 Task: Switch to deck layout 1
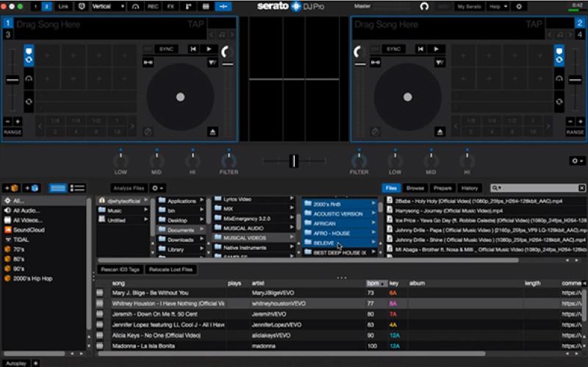[x=35, y=7]
